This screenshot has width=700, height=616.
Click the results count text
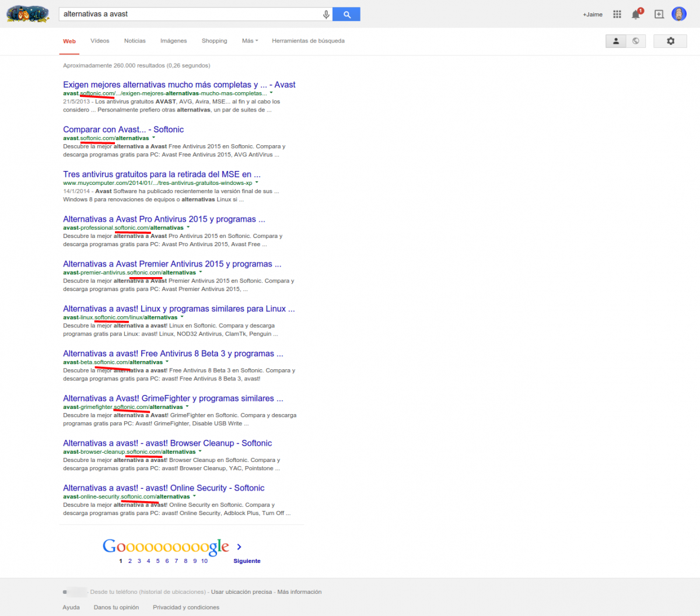tap(136, 65)
